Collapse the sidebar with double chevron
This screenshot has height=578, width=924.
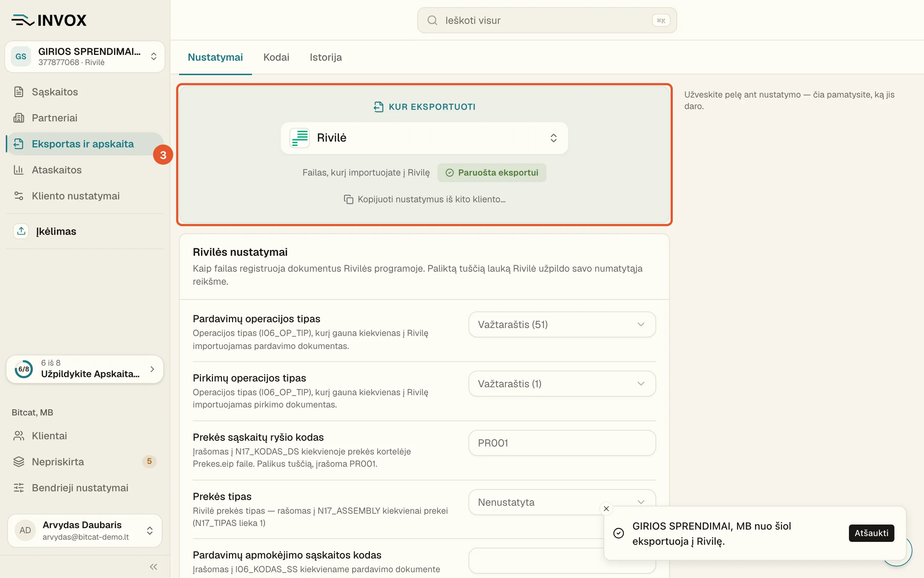point(153,566)
